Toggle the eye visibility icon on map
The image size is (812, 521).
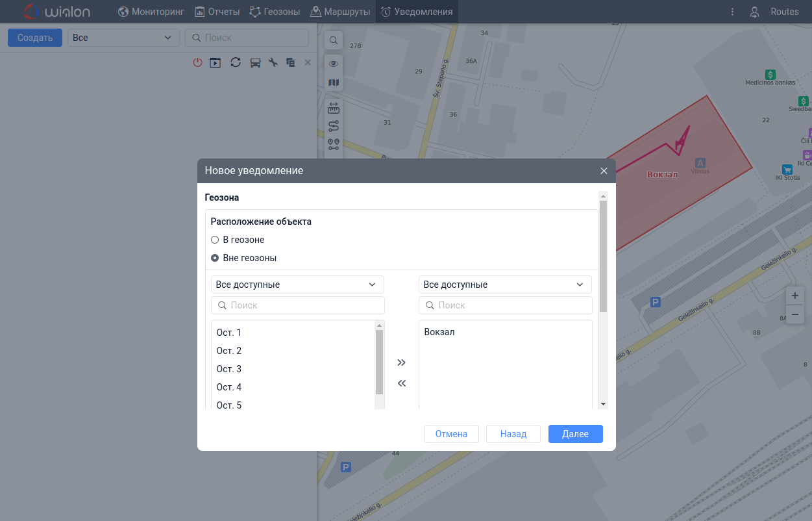coord(333,64)
